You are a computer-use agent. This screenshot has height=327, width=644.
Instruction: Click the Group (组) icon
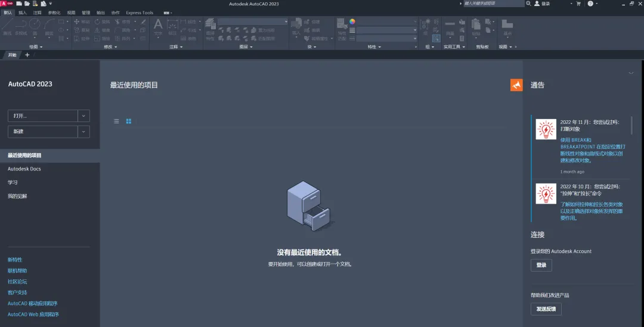pyautogui.click(x=425, y=27)
